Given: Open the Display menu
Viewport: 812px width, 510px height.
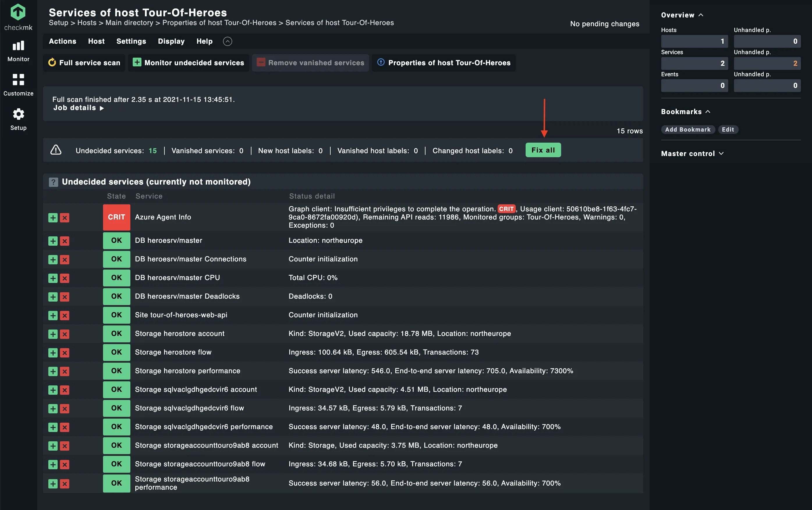Looking at the screenshot, I should tap(171, 41).
